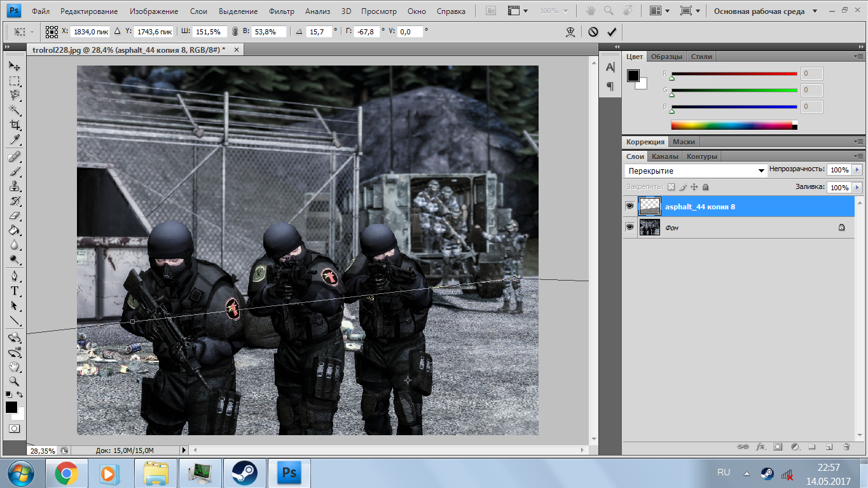The width and height of the screenshot is (868, 488).
Task: Select the Magic Wand tool
Action: point(14,110)
